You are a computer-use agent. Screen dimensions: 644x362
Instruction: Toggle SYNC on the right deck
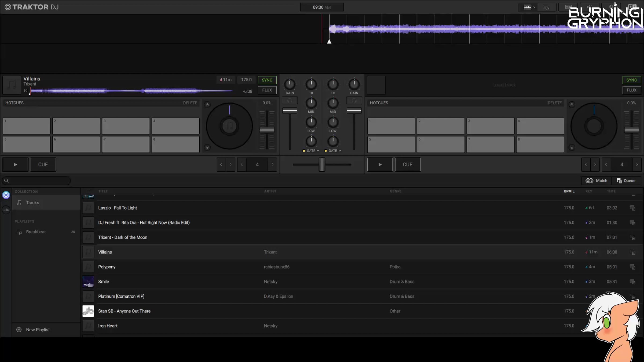(x=632, y=80)
